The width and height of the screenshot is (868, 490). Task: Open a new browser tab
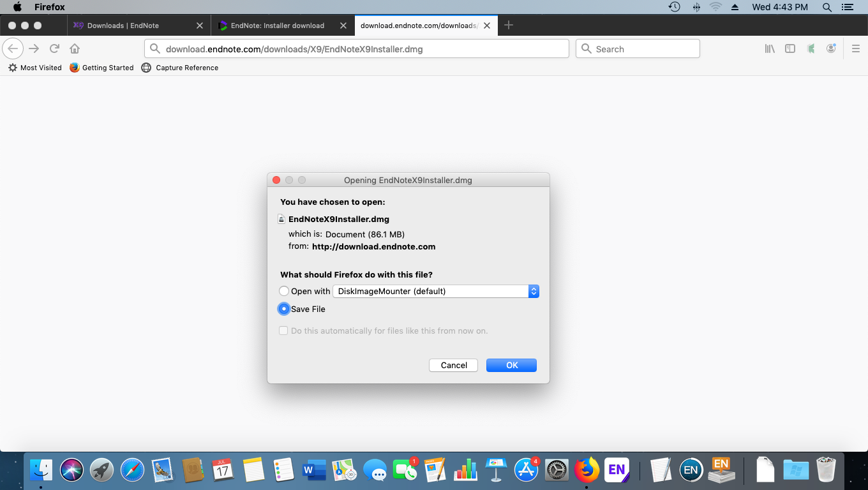[509, 26]
